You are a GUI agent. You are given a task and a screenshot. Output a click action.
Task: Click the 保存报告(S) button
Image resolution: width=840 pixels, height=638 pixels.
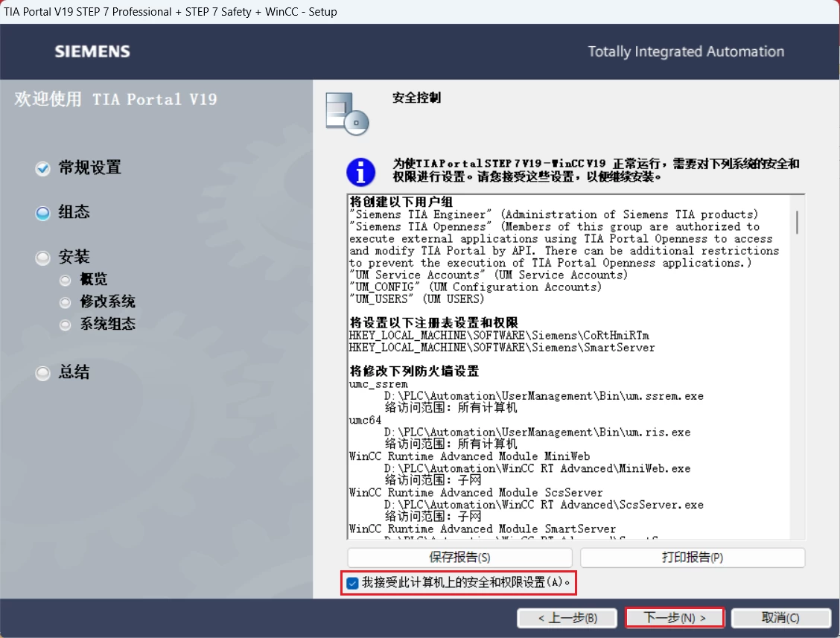point(459,557)
